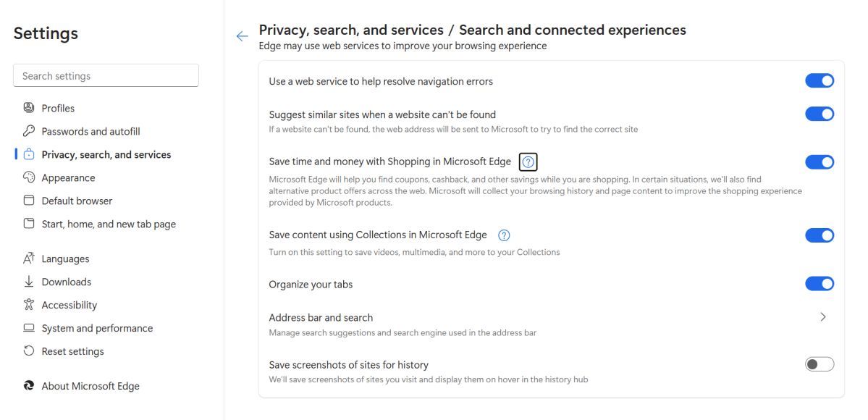
Task: Click the back arrow beside page title
Action: click(x=242, y=36)
